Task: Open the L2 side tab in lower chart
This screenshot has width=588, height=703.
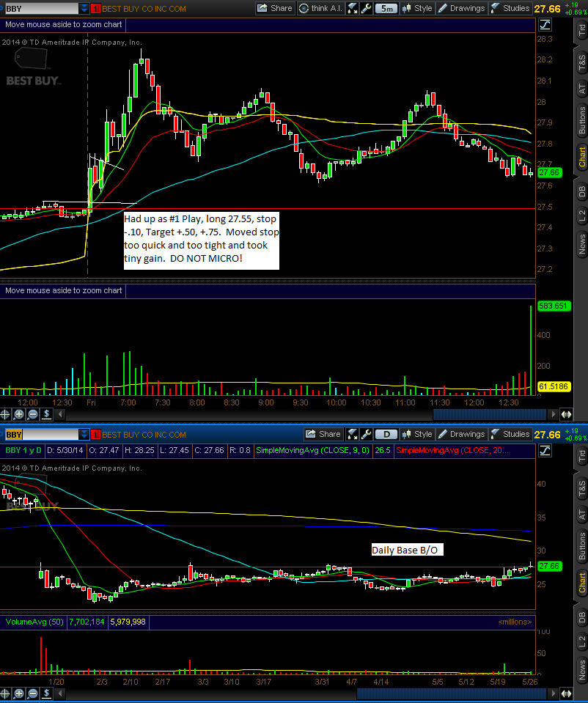Action: pyautogui.click(x=581, y=641)
